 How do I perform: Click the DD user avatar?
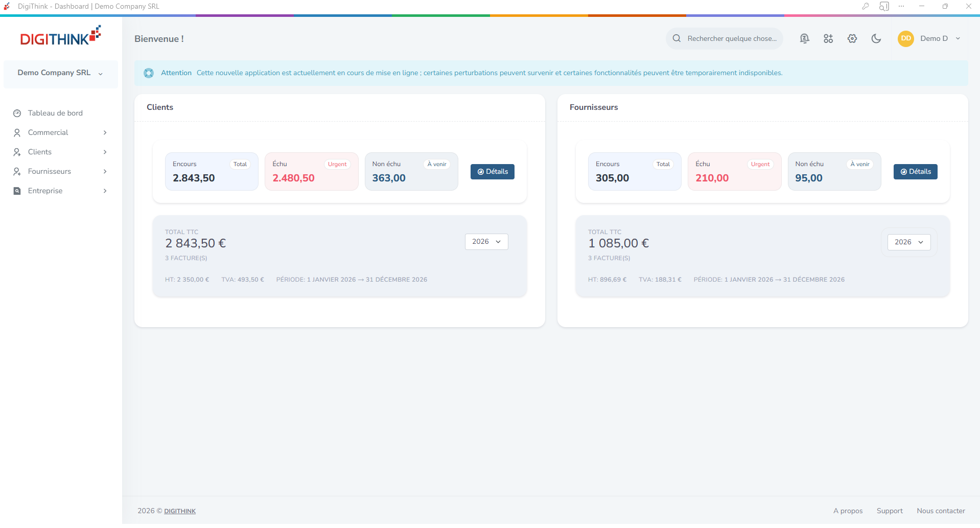905,39
